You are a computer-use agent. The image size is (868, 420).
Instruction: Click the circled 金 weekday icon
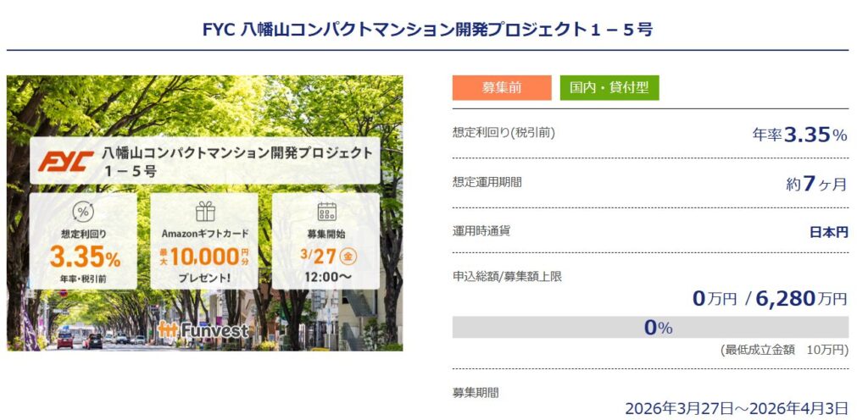pyautogui.click(x=347, y=255)
